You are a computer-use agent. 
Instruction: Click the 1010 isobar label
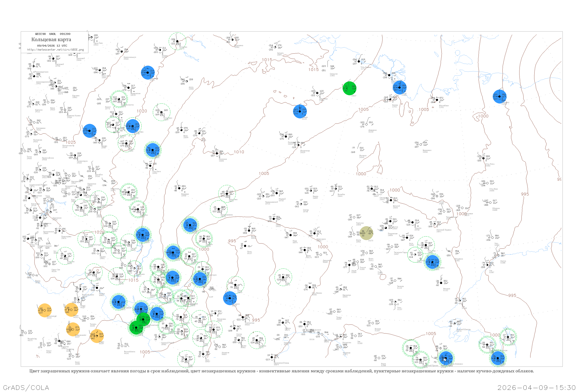239,152
